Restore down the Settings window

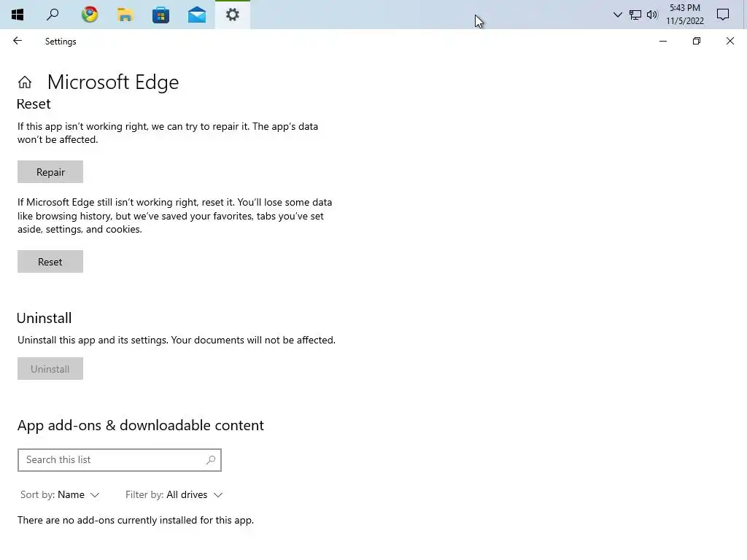pos(697,41)
